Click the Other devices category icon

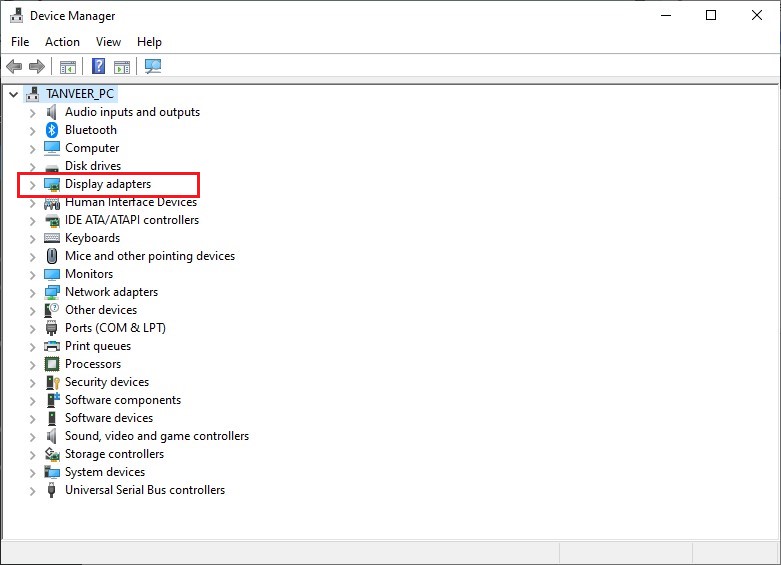[x=52, y=310]
